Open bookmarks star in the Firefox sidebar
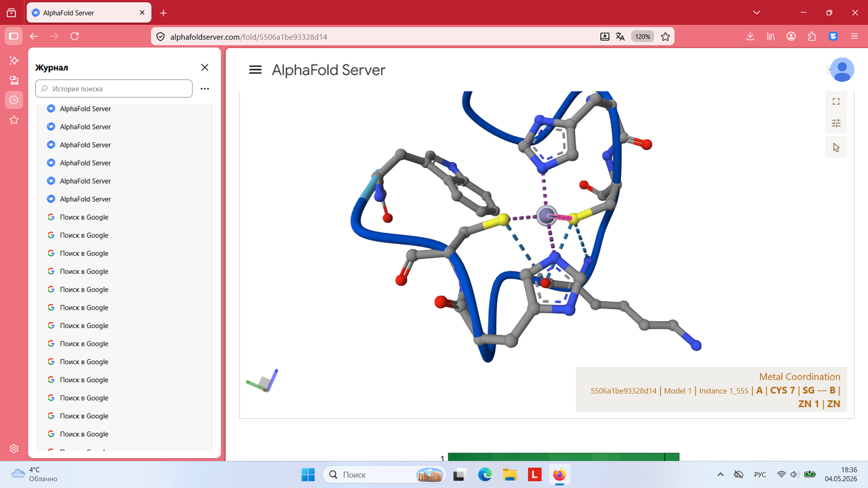Screen dimensions: 868x488 [14, 120]
